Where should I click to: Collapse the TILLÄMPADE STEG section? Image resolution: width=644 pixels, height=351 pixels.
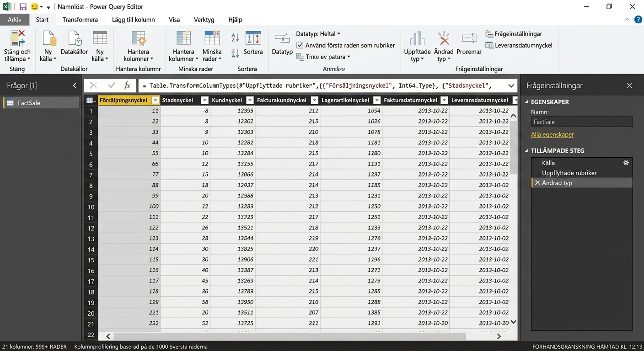pos(526,150)
